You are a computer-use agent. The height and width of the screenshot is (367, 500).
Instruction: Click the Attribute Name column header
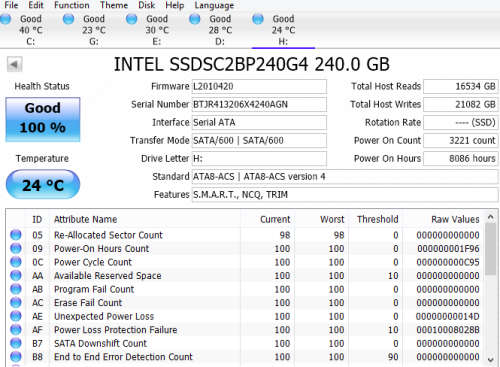click(145, 219)
